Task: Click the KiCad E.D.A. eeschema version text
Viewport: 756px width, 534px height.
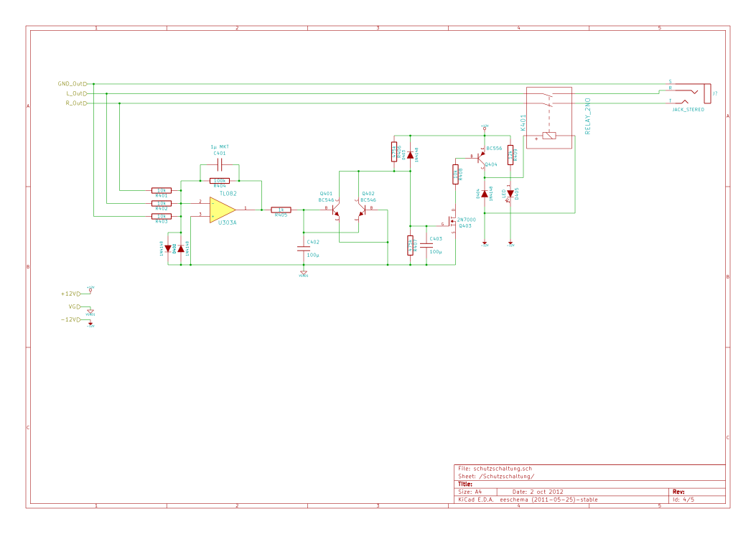Action: coord(528,500)
